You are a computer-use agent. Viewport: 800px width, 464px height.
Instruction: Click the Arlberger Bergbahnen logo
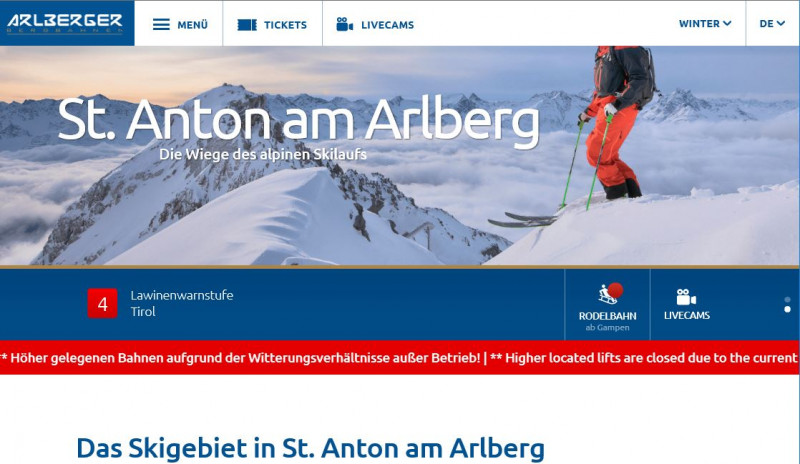[x=65, y=23]
